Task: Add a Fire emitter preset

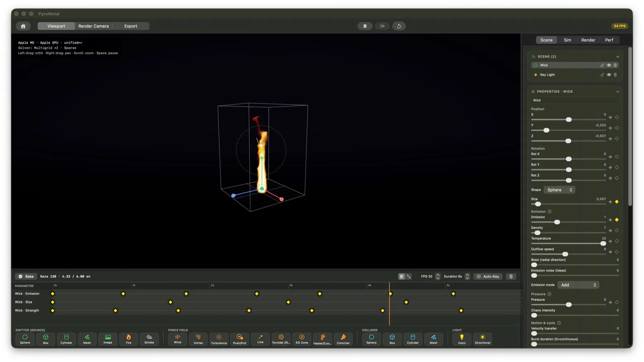Action: tap(128, 339)
